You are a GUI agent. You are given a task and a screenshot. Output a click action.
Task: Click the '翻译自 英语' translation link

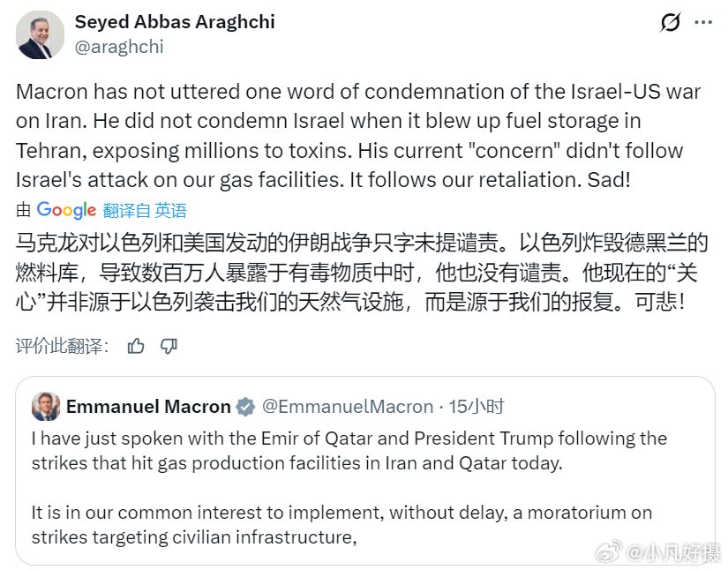pyautogui.click(x=145, y=210)
